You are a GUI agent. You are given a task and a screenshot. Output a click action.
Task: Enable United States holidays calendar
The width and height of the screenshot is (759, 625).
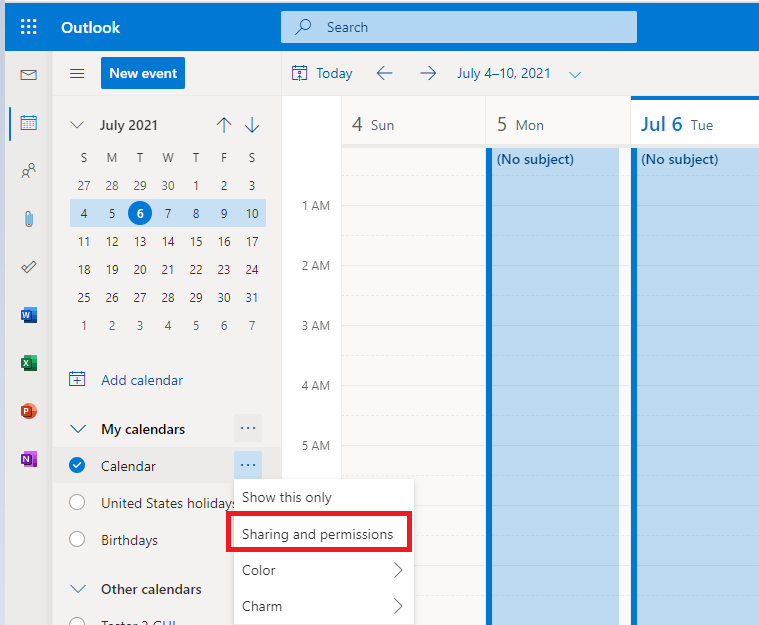(77, 502)
